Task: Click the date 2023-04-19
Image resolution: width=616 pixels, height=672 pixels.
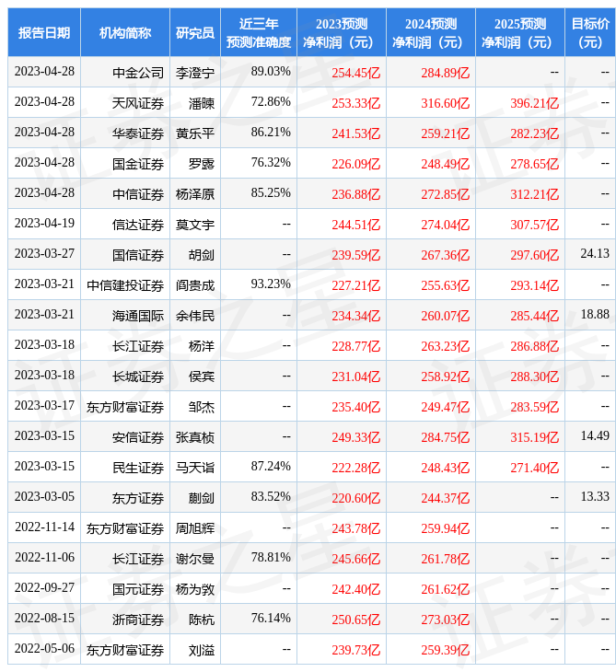Action: [44, 224]
